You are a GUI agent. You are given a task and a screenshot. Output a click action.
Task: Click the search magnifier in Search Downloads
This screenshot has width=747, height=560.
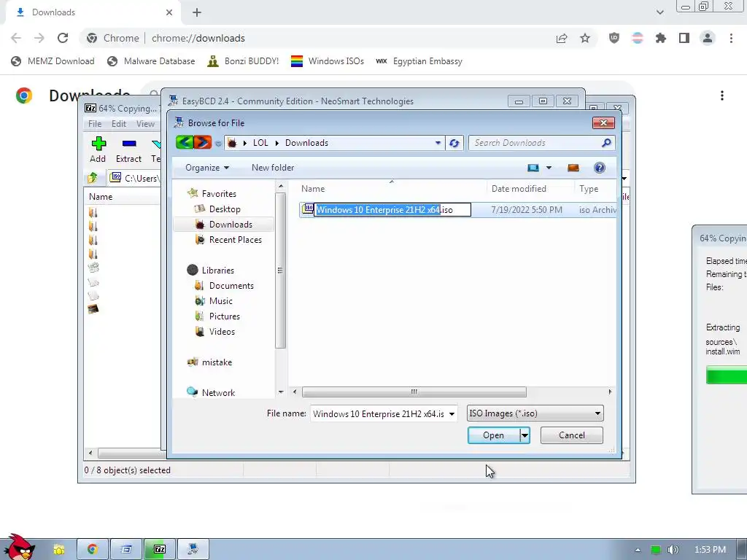point(606,143)
